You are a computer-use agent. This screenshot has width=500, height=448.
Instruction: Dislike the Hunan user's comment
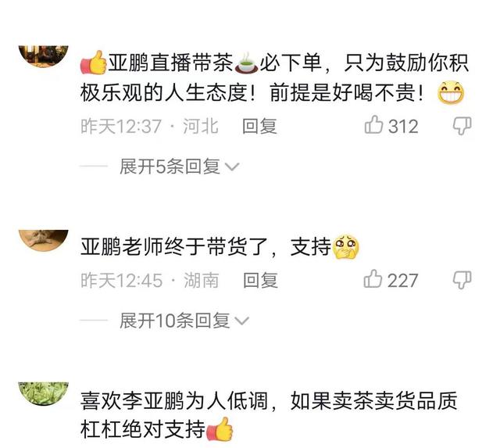click(x=462, y=280)
